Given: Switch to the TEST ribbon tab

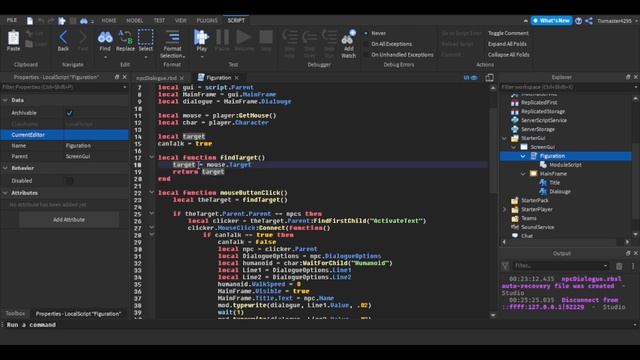Looking at the screenshot, I should coord(159,20).
